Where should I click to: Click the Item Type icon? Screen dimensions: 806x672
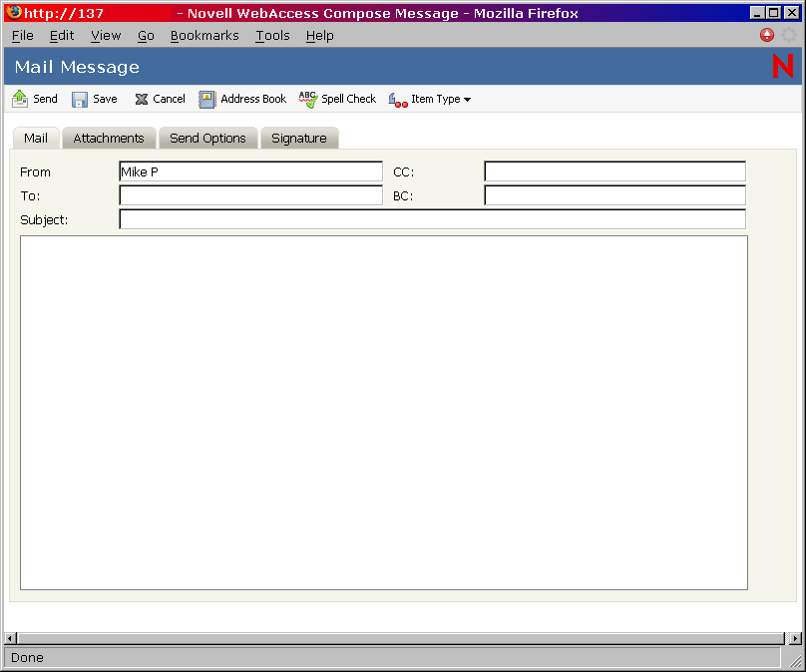[x=398, y=100]
